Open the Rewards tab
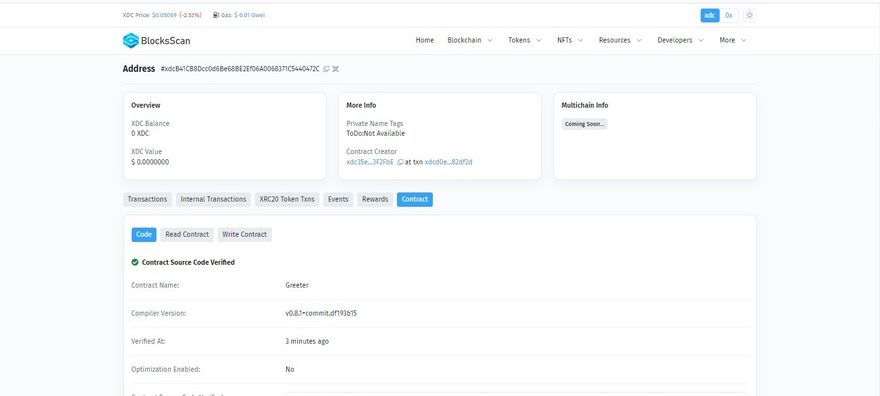The image size is (880, 396). (x=375, y=200)
